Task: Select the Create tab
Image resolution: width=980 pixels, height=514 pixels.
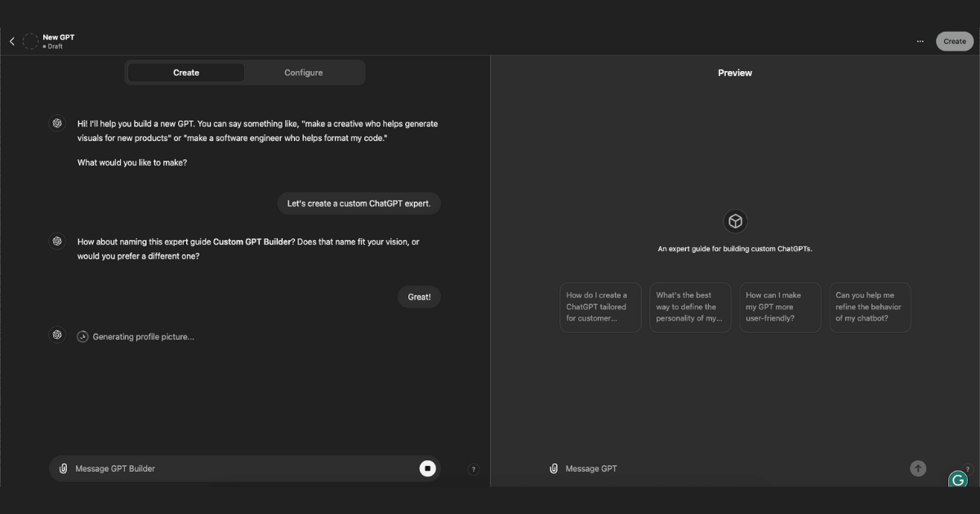Action: click(185, 72)
